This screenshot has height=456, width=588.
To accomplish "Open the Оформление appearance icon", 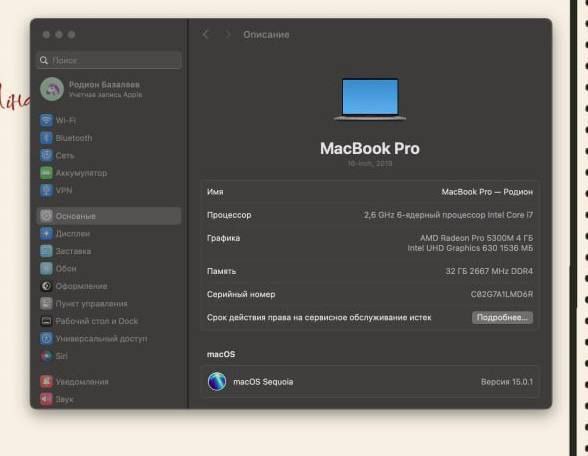I will pyautogui.click(x=46, y=286).
